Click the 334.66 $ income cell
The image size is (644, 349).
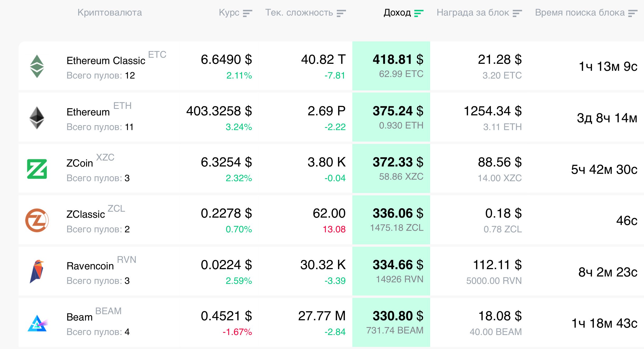[x=391, y=271]
